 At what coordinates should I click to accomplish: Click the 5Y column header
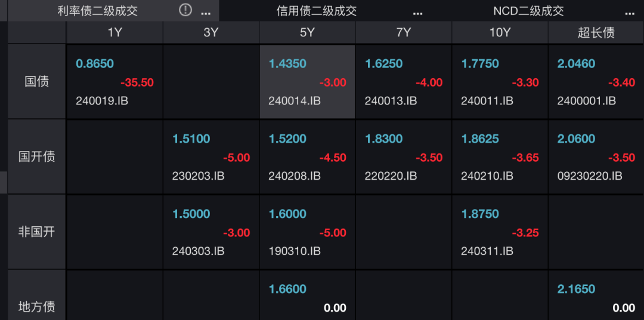coord(307,33)
